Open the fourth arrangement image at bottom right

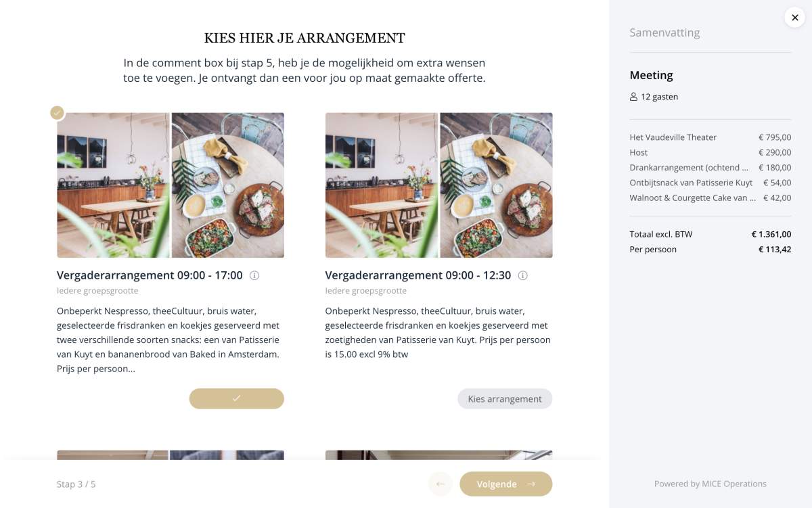pyautogui.click(x=439, y=455)
